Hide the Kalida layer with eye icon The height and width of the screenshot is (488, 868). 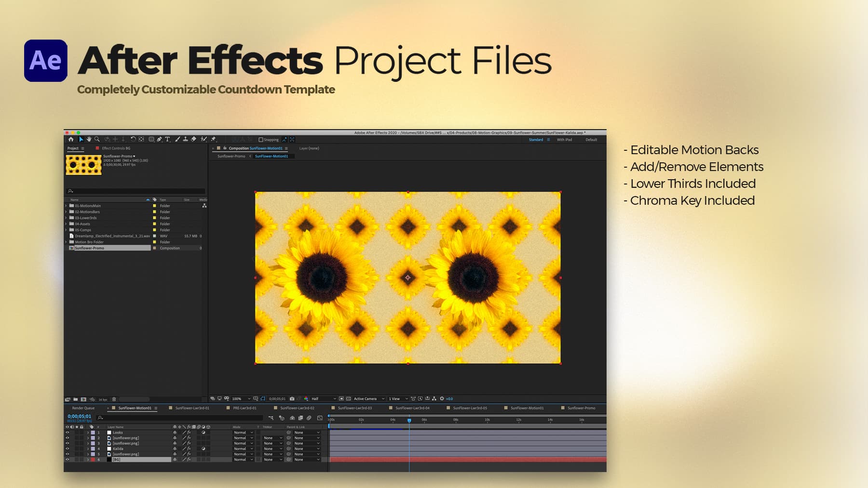pyautogui.click(x=67, y=448)
